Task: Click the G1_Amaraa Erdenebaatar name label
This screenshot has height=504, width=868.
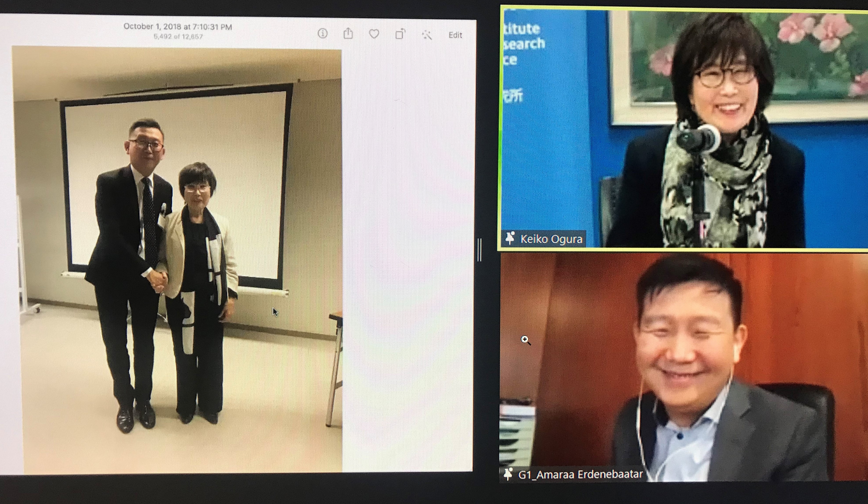Action: tap(580, 474)
